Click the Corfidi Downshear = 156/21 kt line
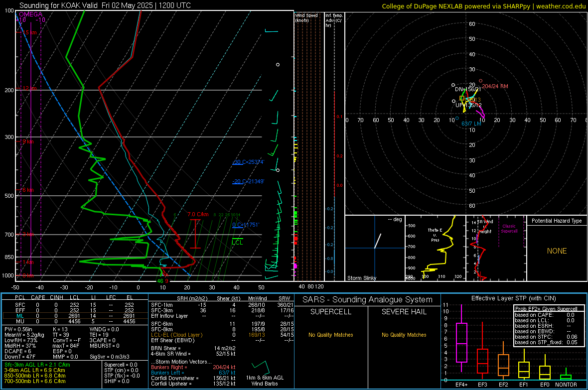The image size is (588, 390). pyautogui.click(x=193, y=379)
